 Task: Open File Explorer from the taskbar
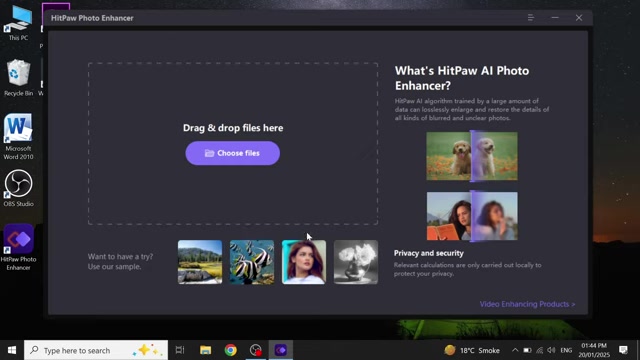[x=205, y=350]
